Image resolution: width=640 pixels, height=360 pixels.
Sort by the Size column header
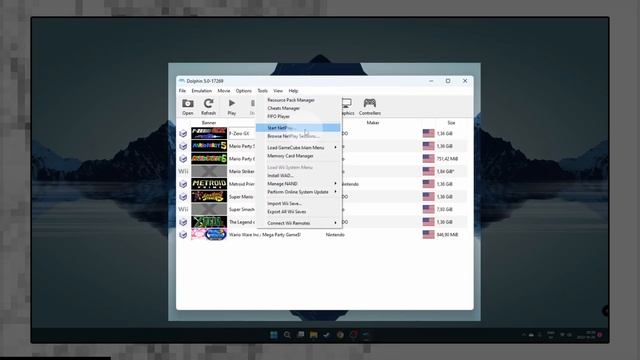(451, 123)
